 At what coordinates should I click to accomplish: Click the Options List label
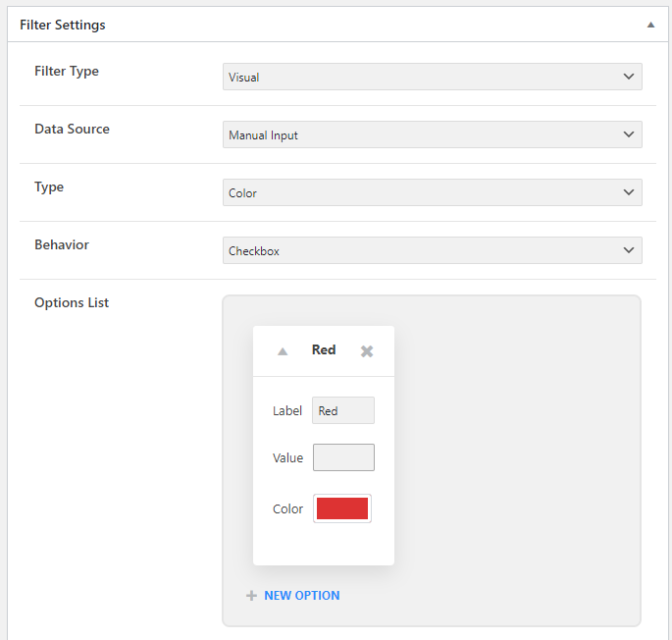pyautogui.click(x=72, y=303)
